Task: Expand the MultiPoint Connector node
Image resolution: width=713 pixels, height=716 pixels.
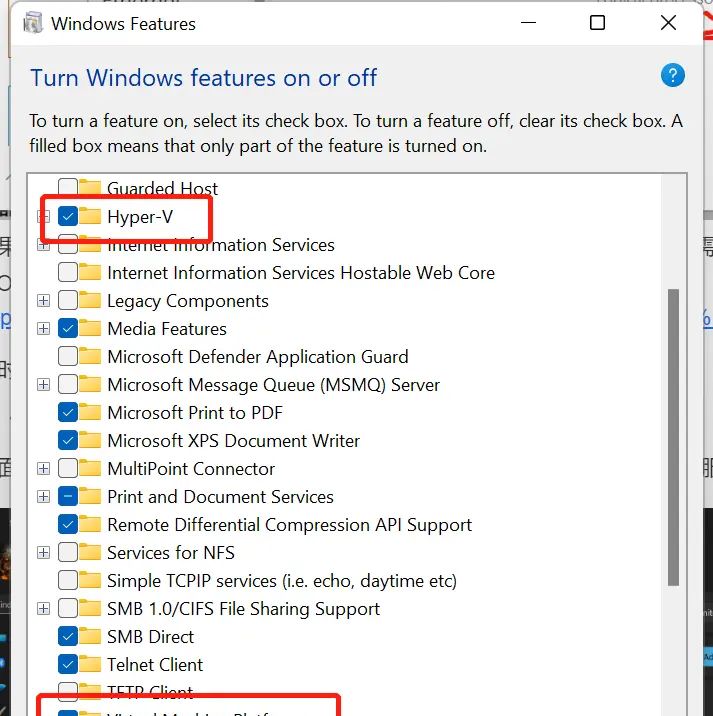Action: coord(43,469)
